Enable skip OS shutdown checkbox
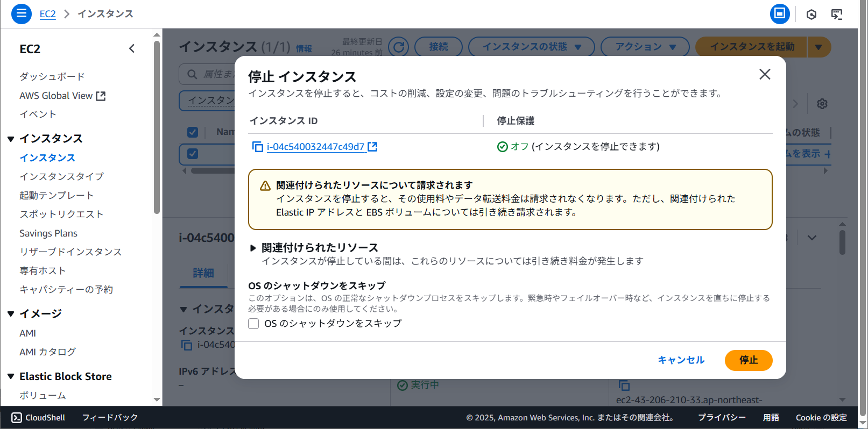 point(253,324)
